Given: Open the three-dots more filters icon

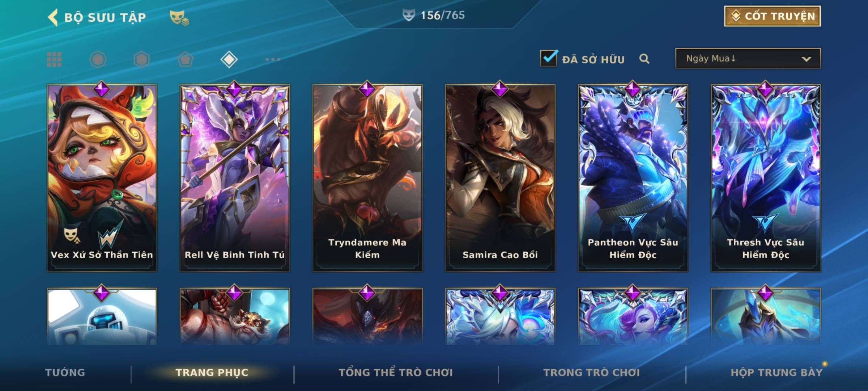Looking at the screenshot, I should tap(273, 59).
